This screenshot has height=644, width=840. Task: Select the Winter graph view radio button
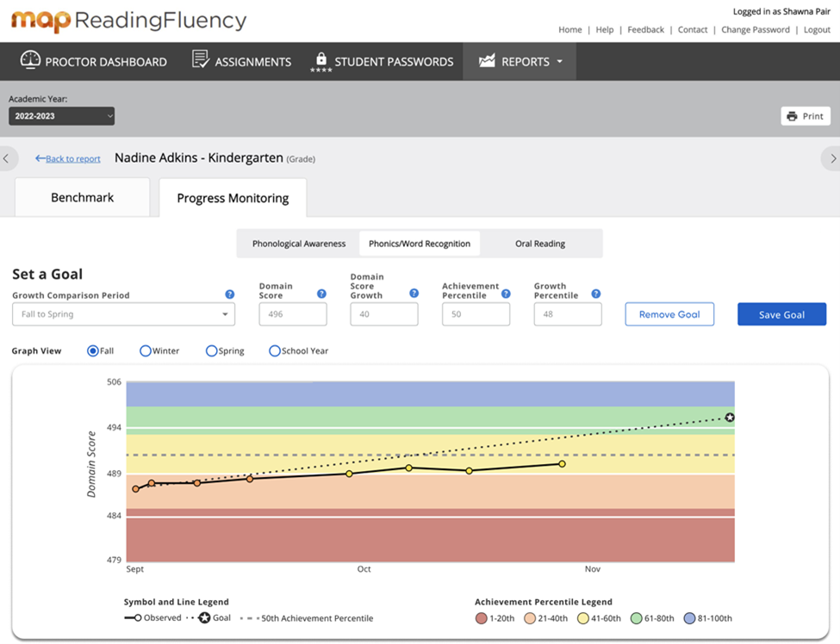(x=145, y=350)
